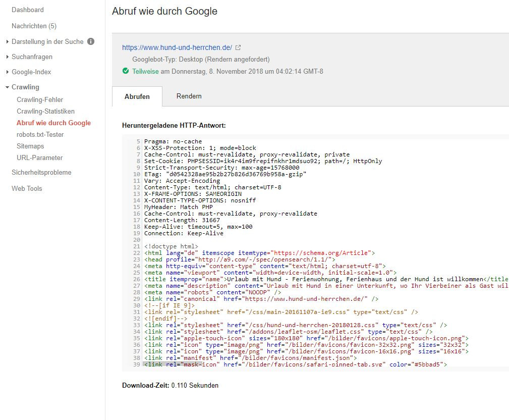Click Content-Type: text/html line

coord(212,187)
